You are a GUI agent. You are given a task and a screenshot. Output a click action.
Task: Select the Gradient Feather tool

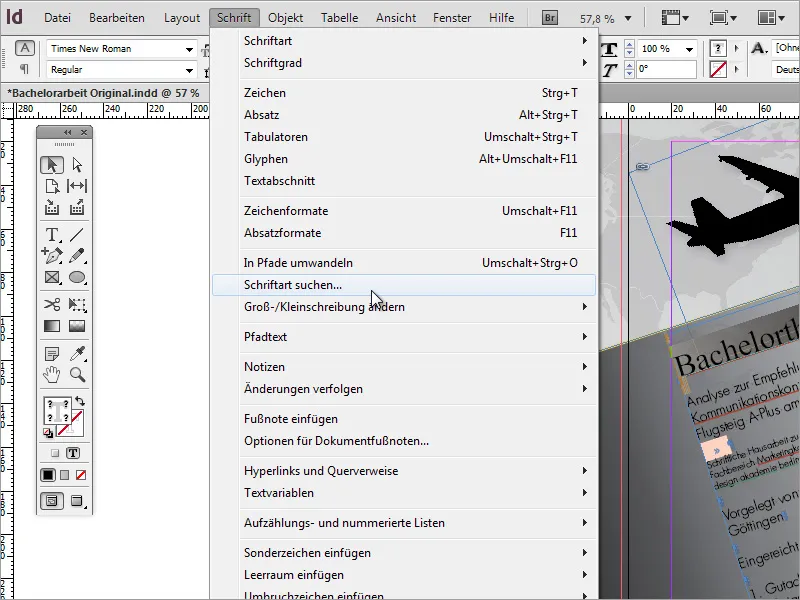click(x=77, y=326)
